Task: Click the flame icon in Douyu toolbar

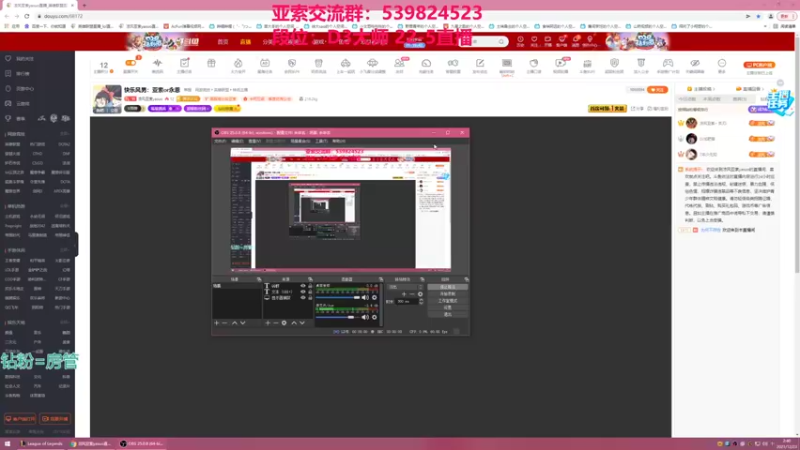Action: pos(238,63)
